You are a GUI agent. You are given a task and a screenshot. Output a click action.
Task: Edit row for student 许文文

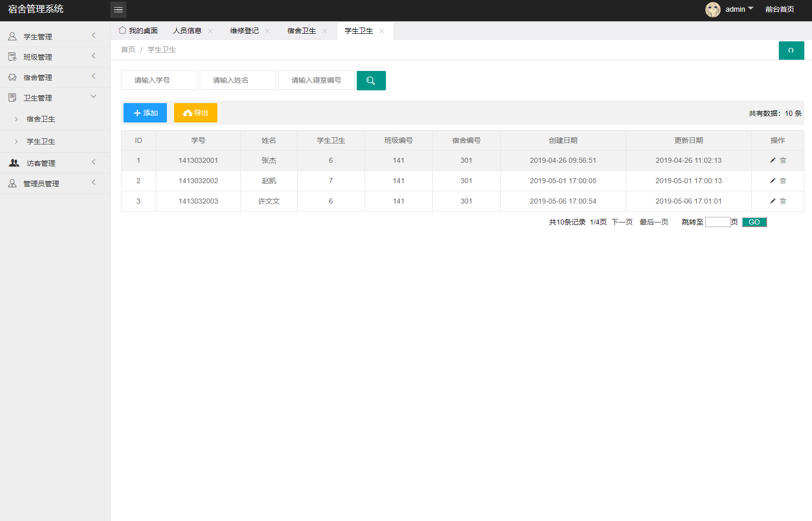773,201
